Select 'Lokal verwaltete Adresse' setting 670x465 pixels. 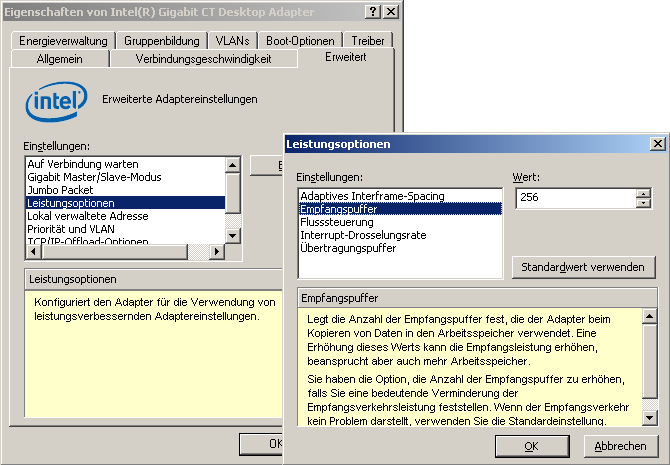[x=126, y=216]
